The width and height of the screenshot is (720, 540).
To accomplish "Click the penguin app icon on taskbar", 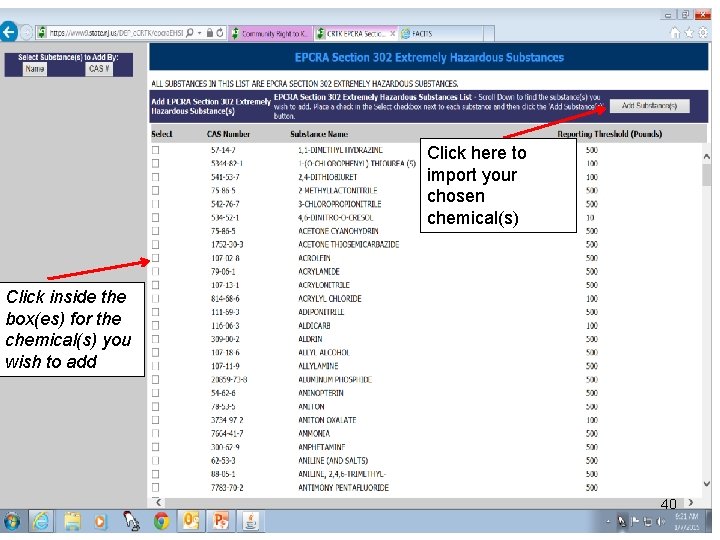I will pos(131,522).
